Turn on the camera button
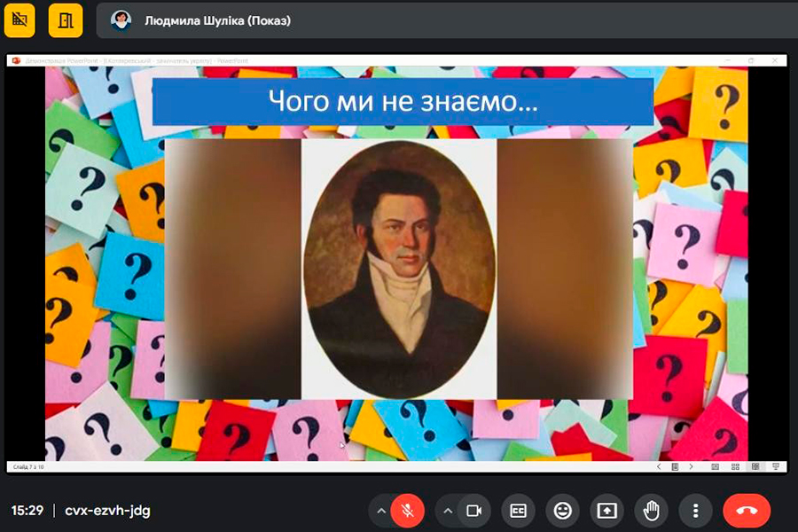Screen dimensions: 798x532 (473, 511)
